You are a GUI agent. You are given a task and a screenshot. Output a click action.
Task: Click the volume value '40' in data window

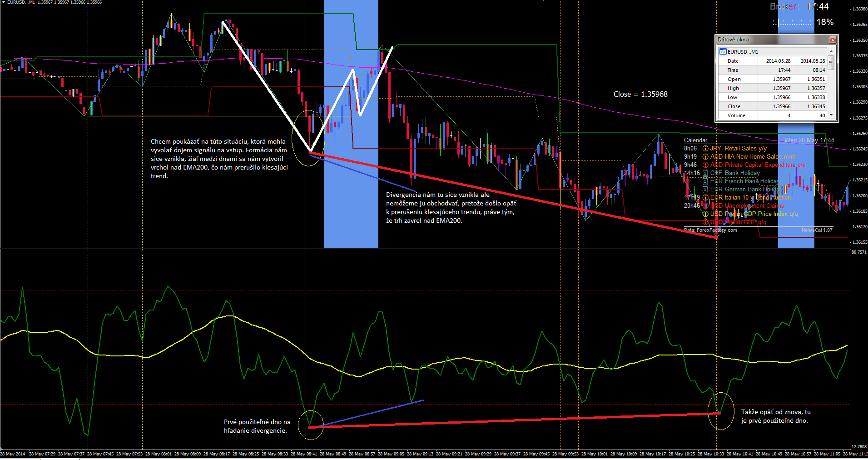tap(822, 115)
